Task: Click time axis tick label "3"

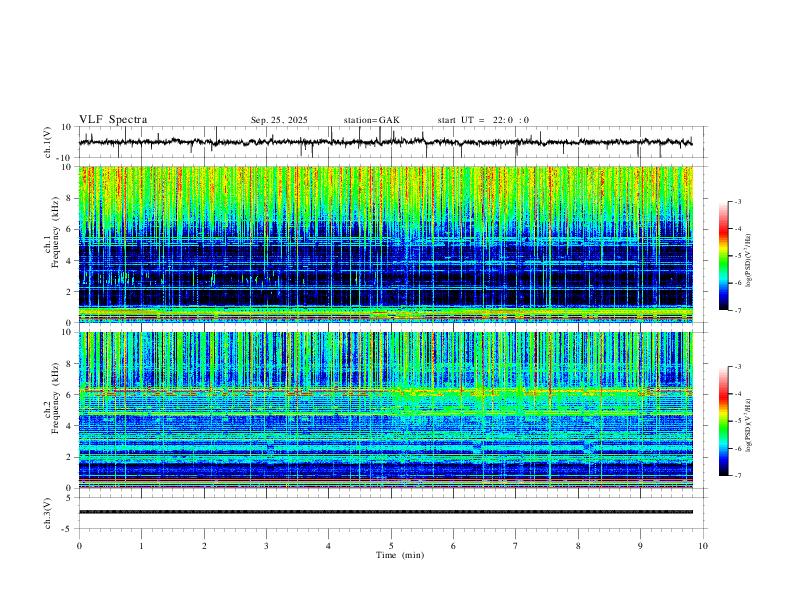Action: click(266, 546)
